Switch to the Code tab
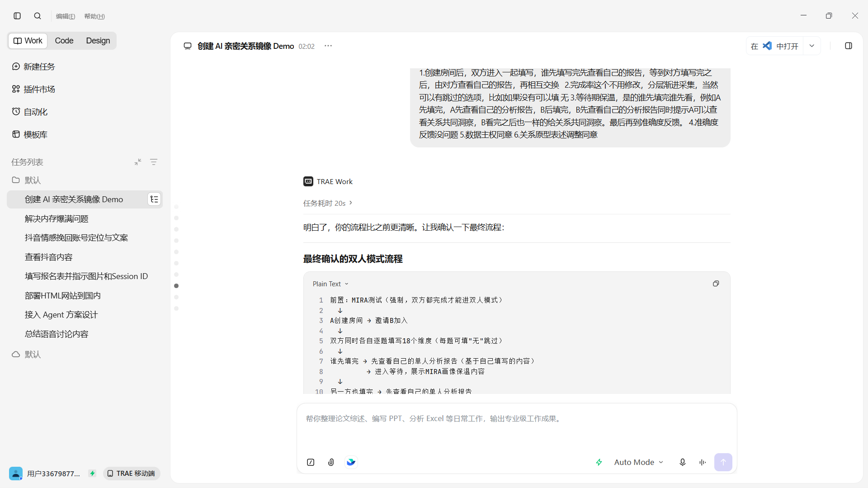Viewport: 868px width, 488px height. (64, 41)
